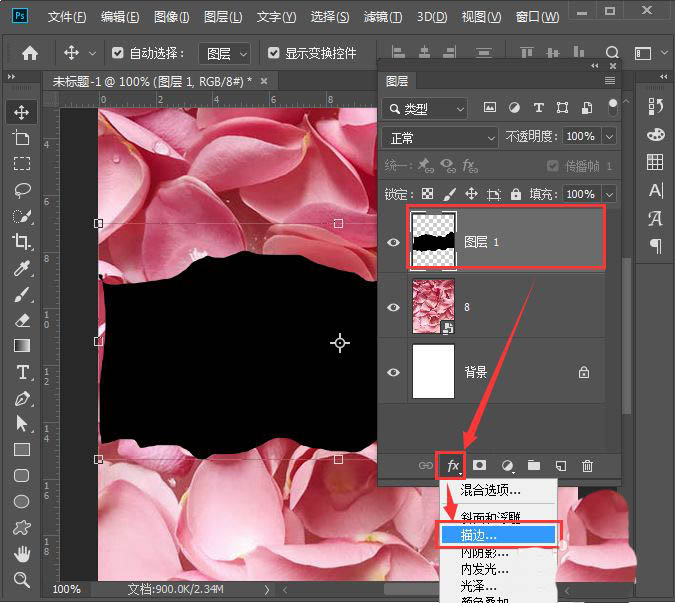675x603 pixels.
Task: Select the Custom Shape tool
Action: tap(21, 527)
